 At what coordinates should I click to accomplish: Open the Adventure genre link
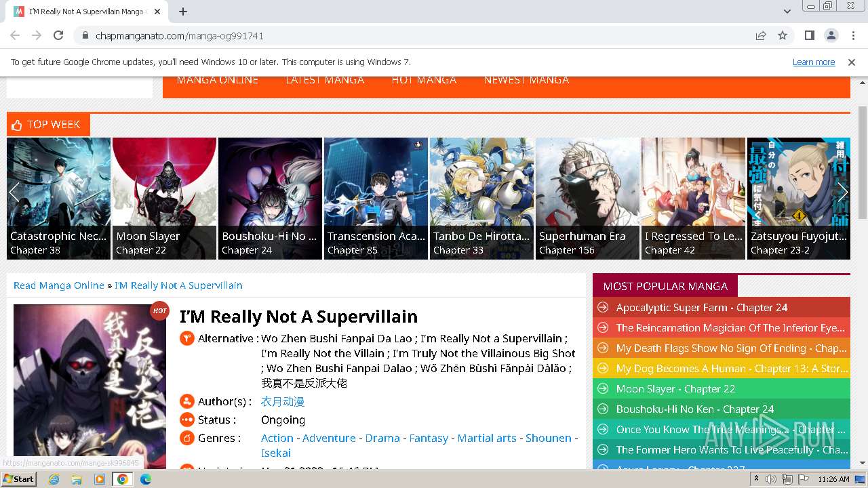[x=329, y=438]
